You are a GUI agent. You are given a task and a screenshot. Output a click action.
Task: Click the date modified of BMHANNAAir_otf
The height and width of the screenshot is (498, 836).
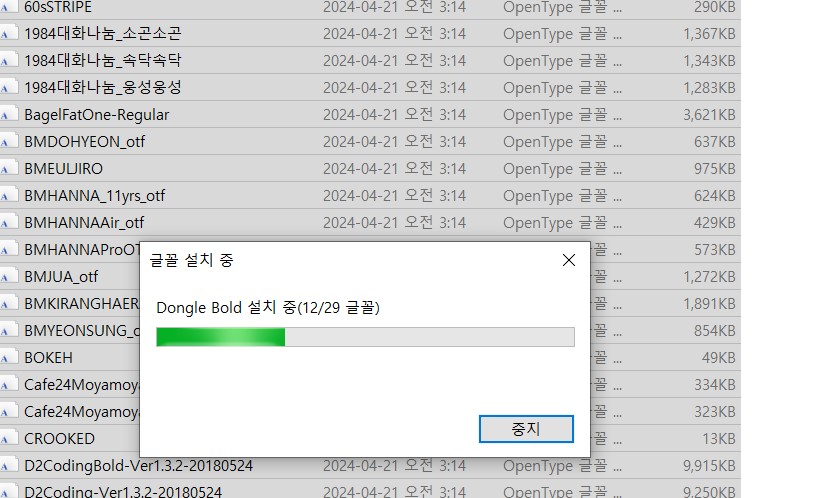395,223
